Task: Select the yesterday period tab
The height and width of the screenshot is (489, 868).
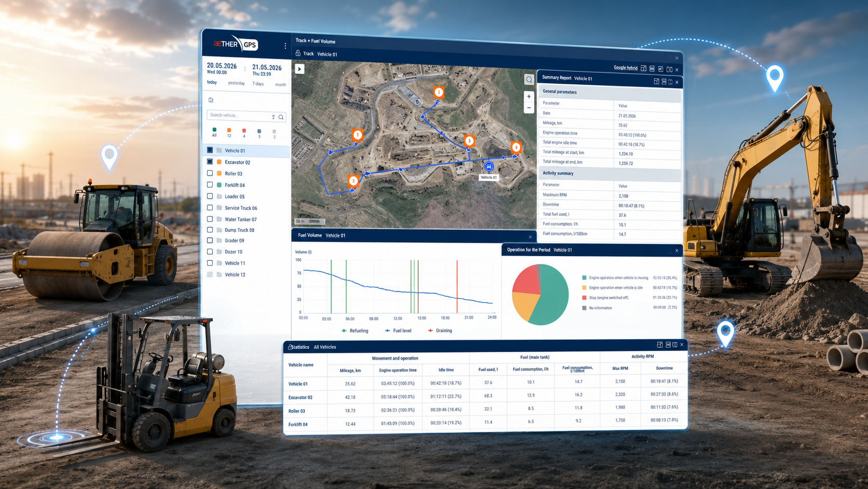Action: pos(236,83)
